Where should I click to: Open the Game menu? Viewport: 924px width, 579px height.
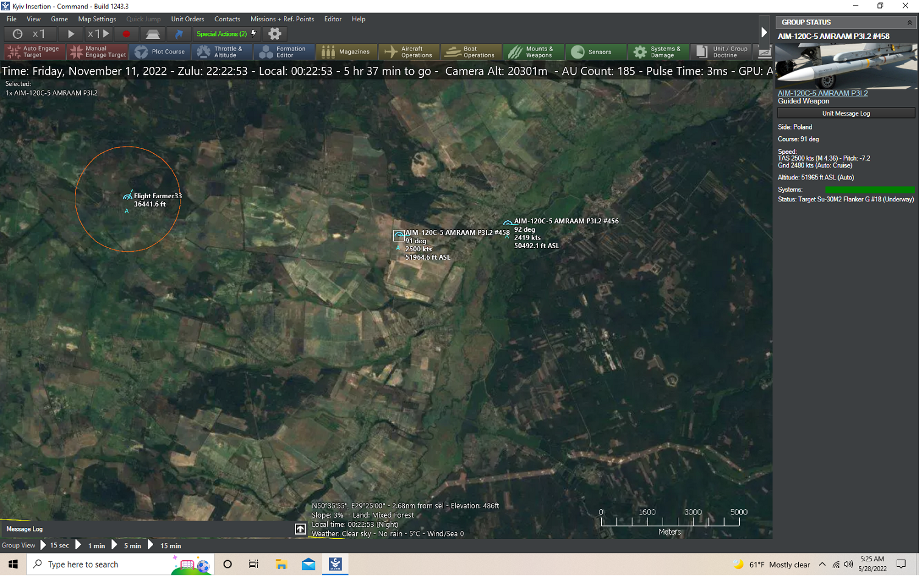point(60,19)
